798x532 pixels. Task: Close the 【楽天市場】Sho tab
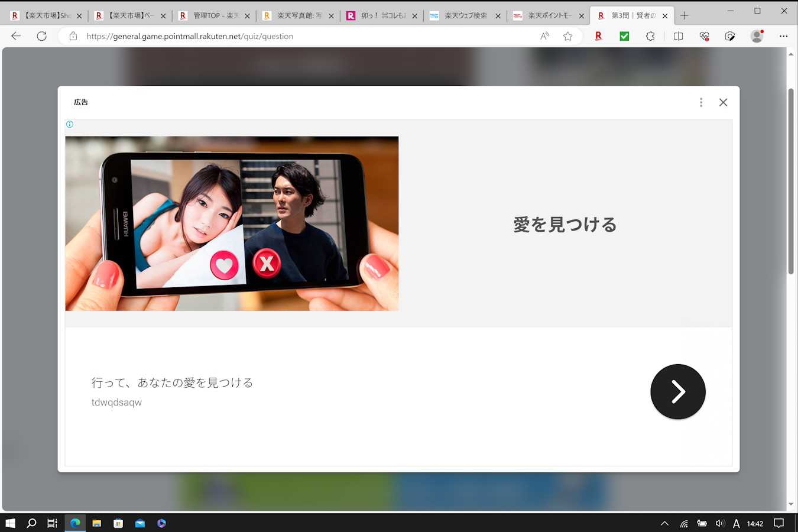79,16
